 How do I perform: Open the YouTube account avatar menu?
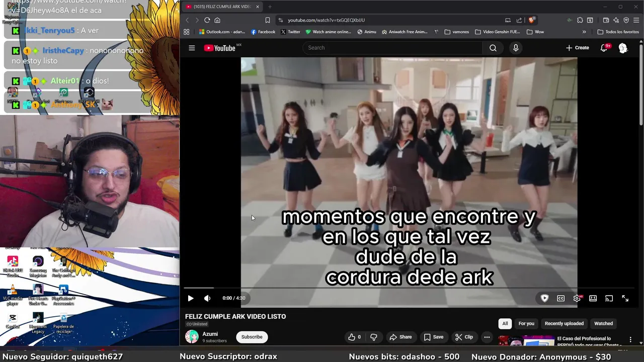(x=623, y=48)
